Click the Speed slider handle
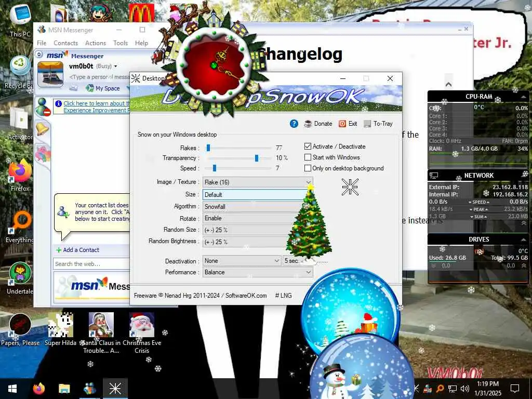The image size is (532, 399). (214, 168)
